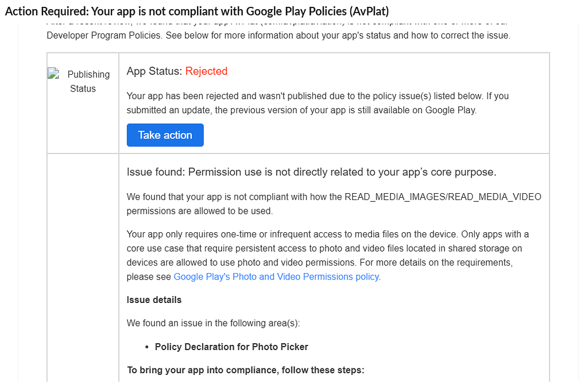Image resolution: width=588 pixels, height=384 pixels.
Task: Click the red Rejected status text
Action: point(206,71)
